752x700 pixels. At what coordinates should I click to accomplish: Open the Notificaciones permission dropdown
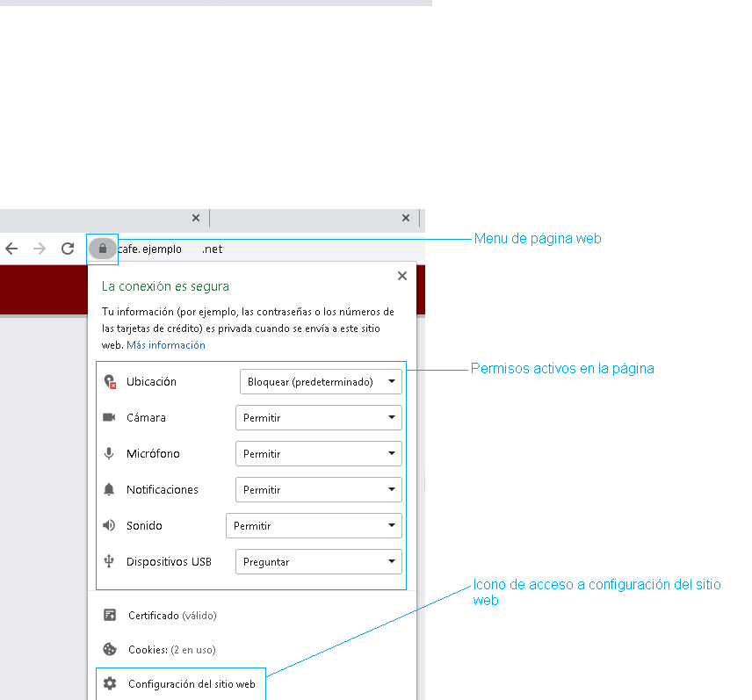(318, 489)
